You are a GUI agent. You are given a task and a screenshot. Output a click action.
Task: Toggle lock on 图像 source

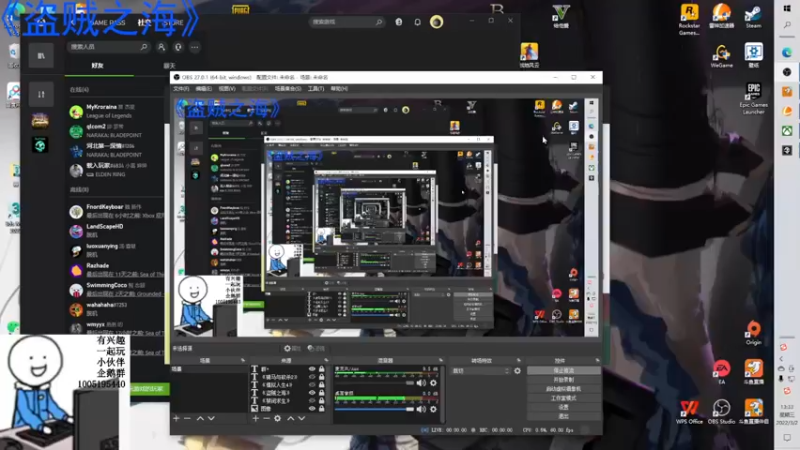pyautogui.click(x=321, y=409)
